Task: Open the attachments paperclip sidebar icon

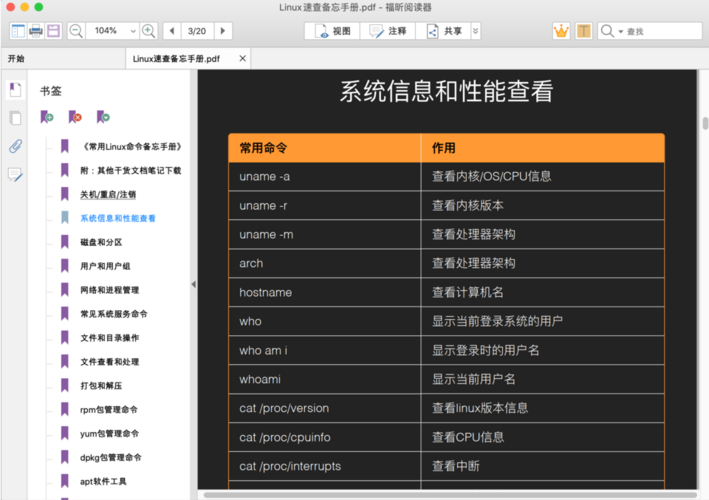Action: 15,146
